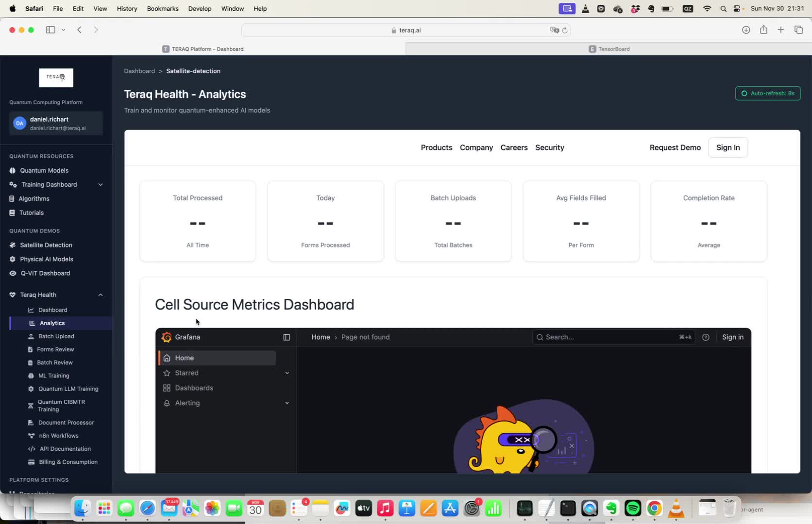Toggle the Auto-refresh 8s control
The height and width of the screenshot is (524, 812).
coord(768,93)
